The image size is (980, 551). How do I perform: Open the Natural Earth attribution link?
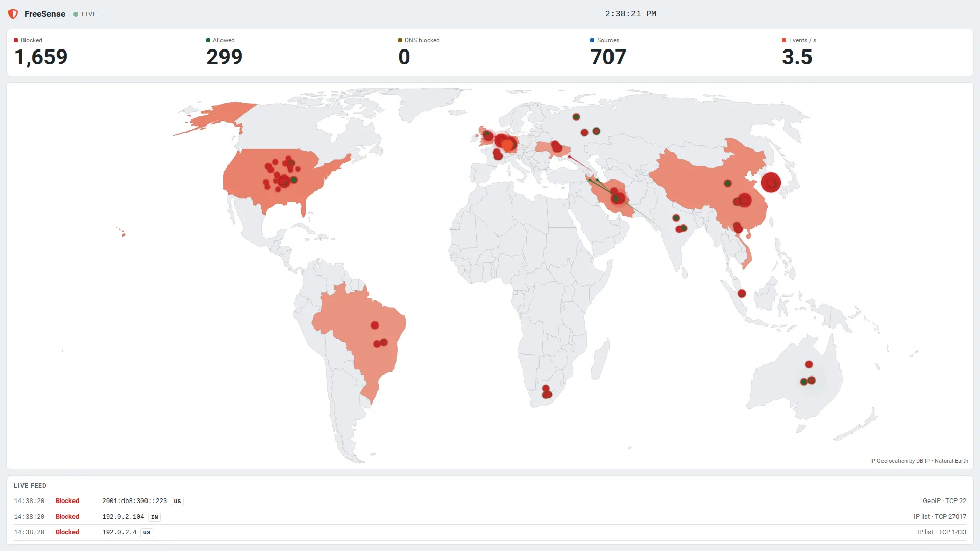coord(951,461)
